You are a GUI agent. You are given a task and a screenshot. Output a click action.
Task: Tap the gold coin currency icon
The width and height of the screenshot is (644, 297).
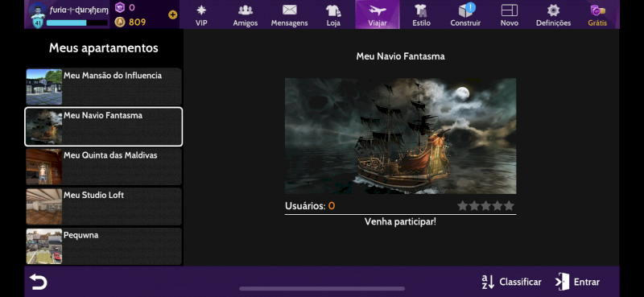tap(119, 22)
